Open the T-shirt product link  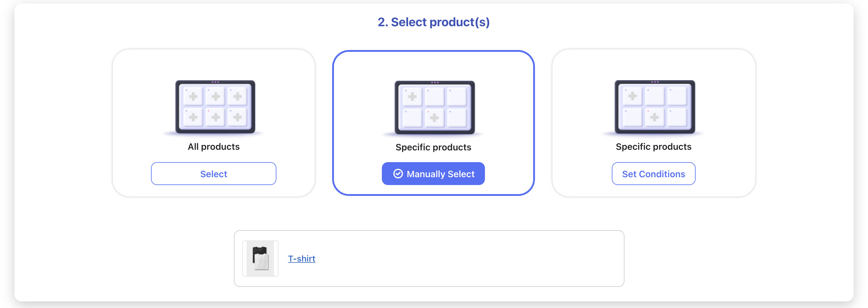(x=301, y=259)
